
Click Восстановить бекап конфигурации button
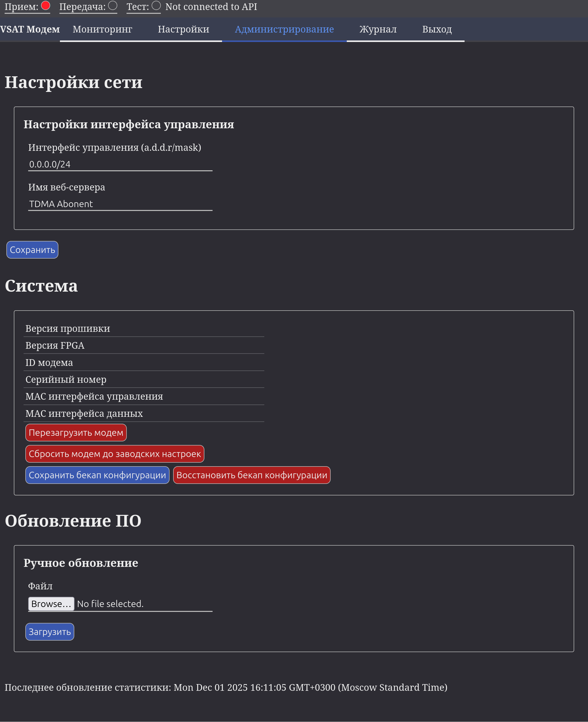pos(252,475)
